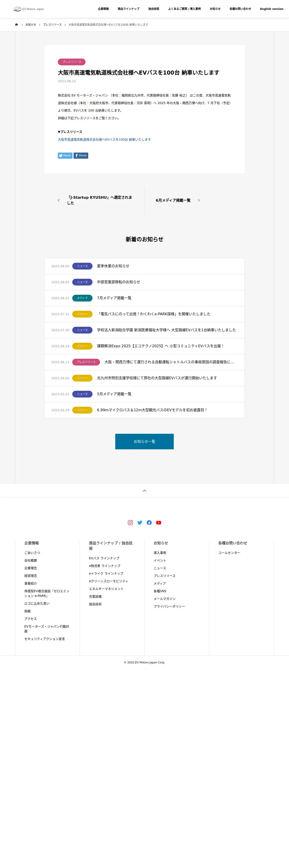Viewport: 289px width, 868px height.
Task: Open アクセス footer link
Action: [x=31, y=619]
